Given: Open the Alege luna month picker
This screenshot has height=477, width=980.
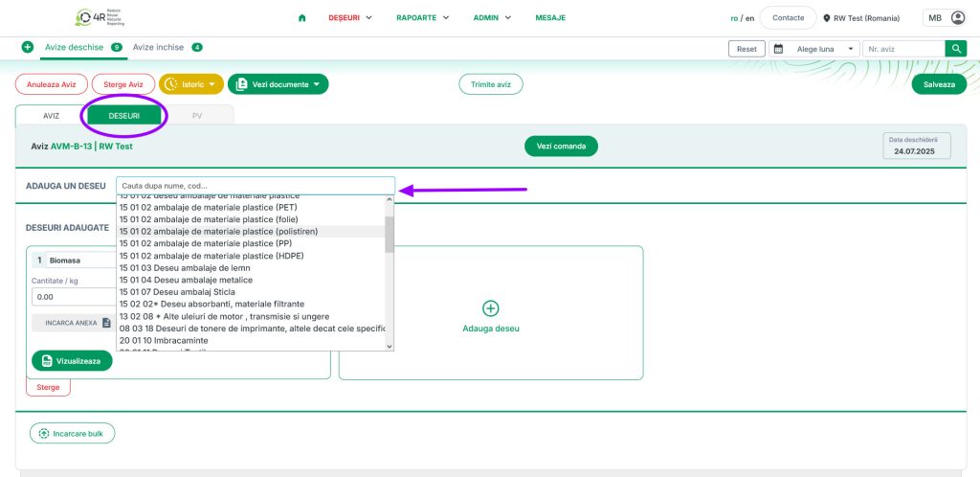Looking at the screenshot, I should tap(818, 48).
